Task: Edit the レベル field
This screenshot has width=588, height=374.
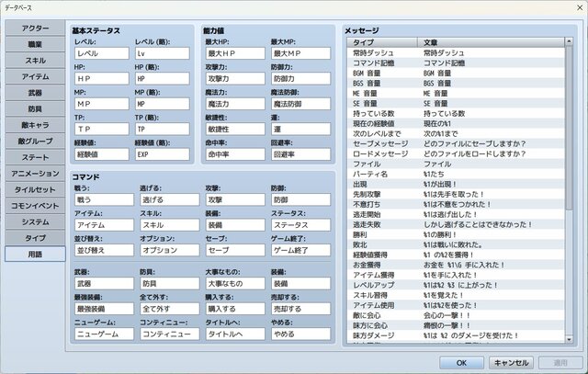Action: coord(102,53)
